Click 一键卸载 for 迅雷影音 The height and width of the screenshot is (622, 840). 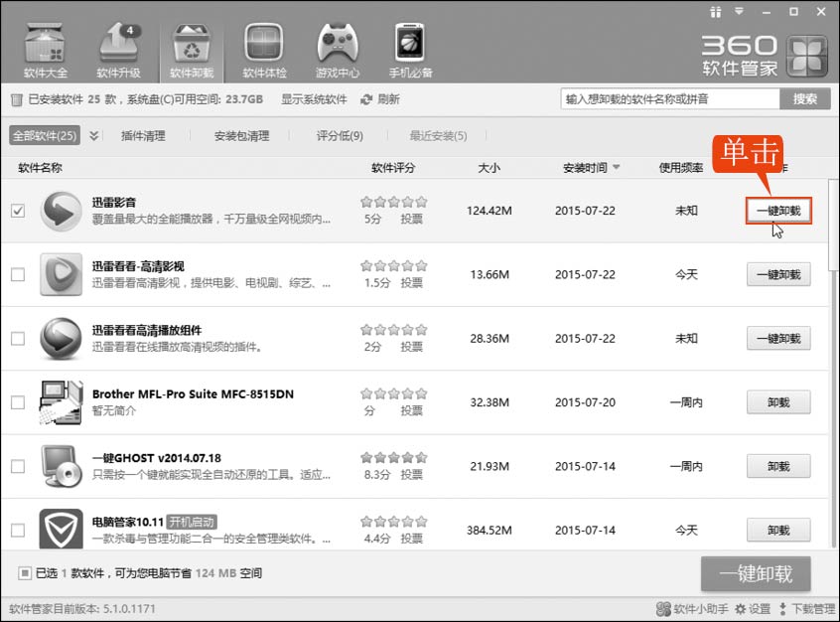(778, 211)
